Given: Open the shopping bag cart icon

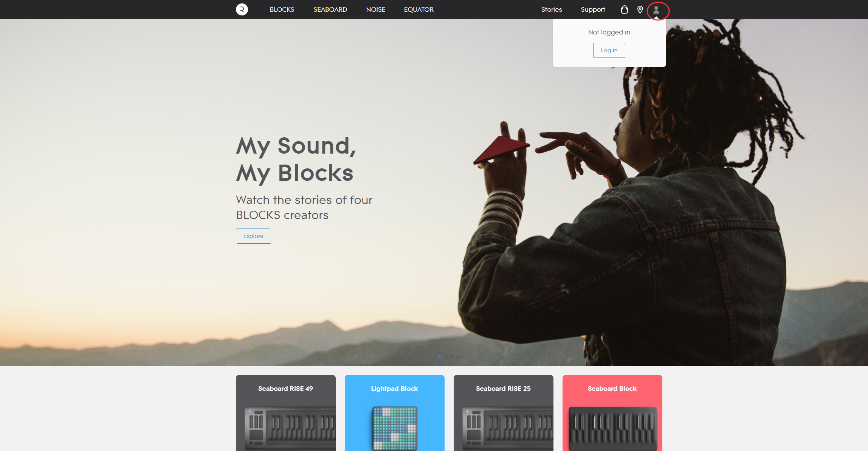Looking at the screenshot, I should [625, 9].
